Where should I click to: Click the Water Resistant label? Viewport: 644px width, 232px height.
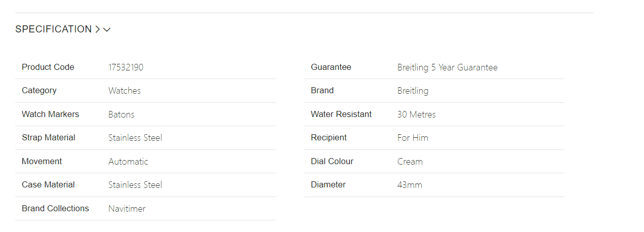(x=341, y=114)
